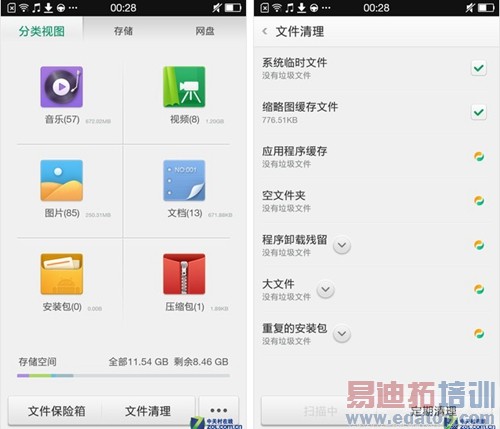
Task: Tap scanning spinner for 空文件夹
Action: [479, 201]
